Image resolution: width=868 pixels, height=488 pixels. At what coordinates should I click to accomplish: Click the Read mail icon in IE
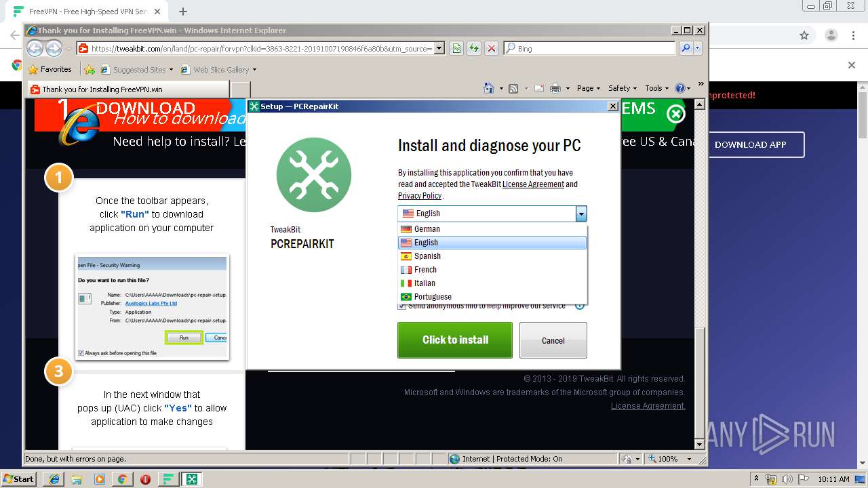pos(539,88)
